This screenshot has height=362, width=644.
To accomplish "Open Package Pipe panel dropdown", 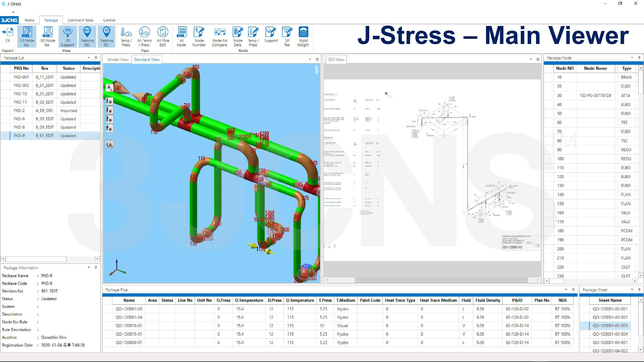I will click(566, 290).
